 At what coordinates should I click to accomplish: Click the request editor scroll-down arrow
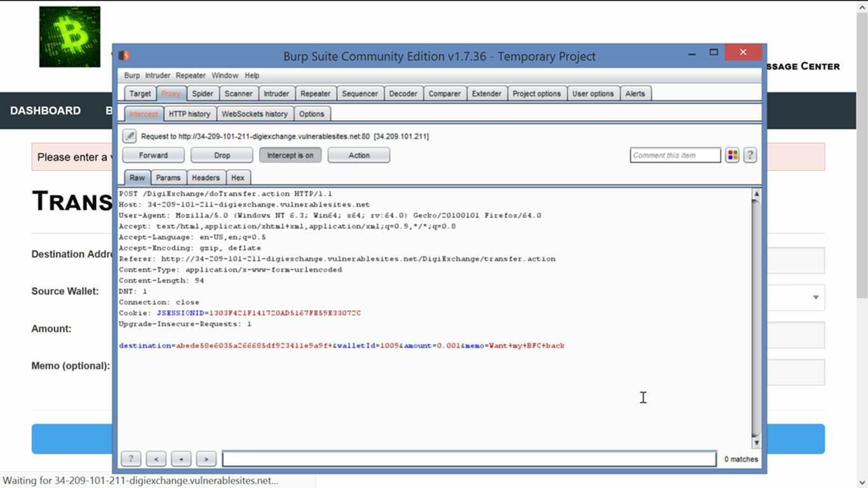tap(756, 442)
